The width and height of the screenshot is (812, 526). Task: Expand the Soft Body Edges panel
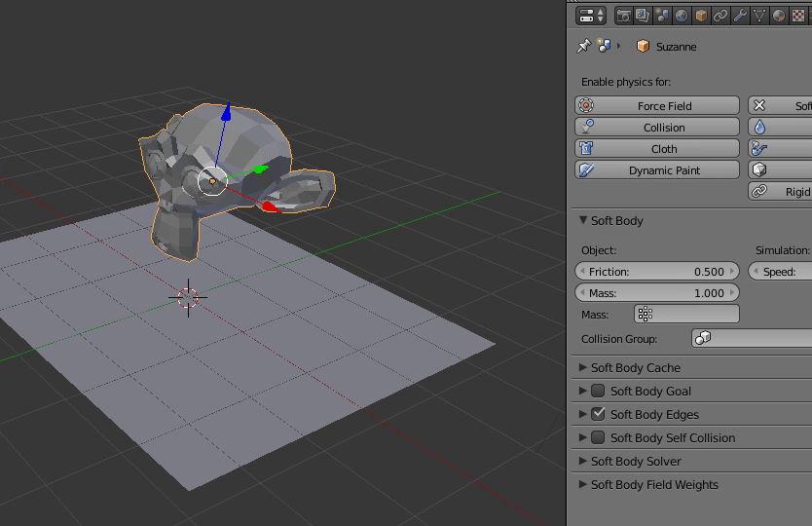point(583,414)
